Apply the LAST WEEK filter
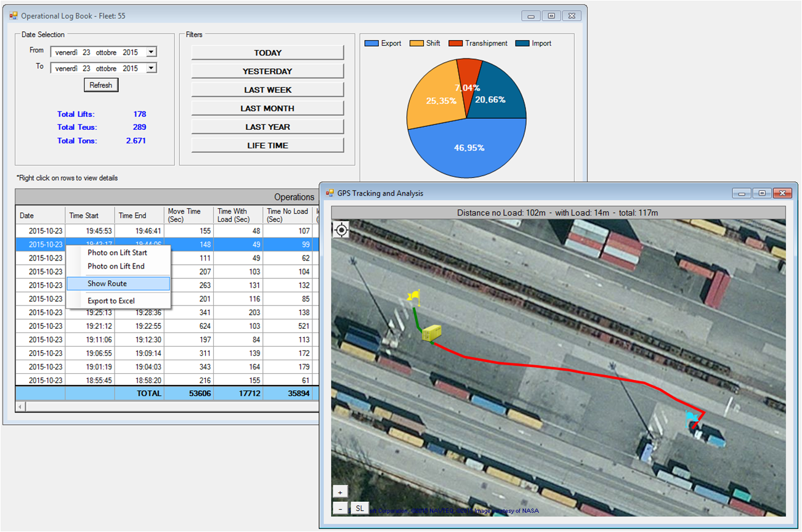 click(267, 90)
